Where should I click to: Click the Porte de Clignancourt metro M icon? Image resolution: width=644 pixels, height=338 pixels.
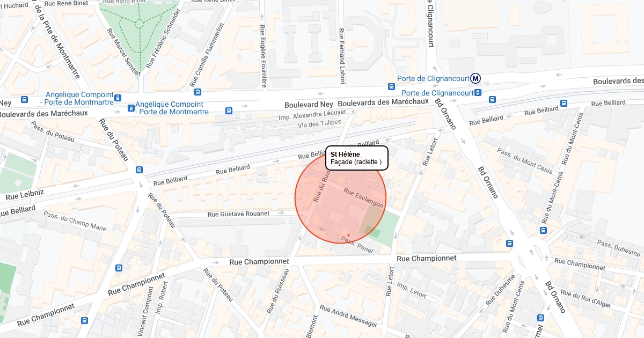tap(475, 78)
